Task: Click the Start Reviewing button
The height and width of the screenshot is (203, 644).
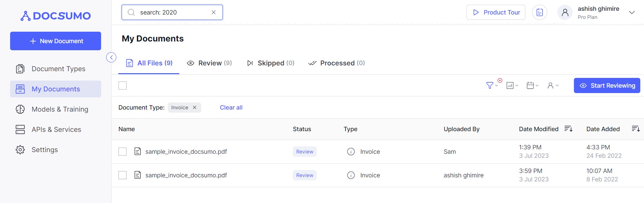Action: [x=607, y=86]
